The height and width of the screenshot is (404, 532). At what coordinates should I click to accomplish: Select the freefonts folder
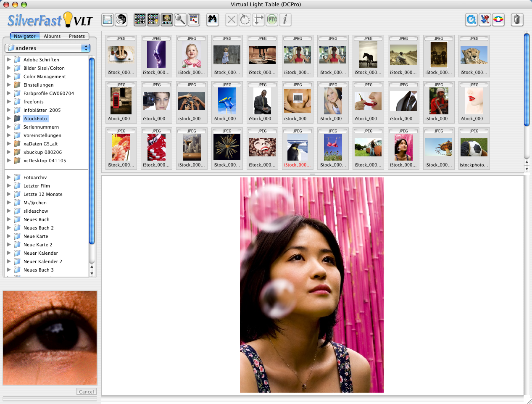(34, 102)
